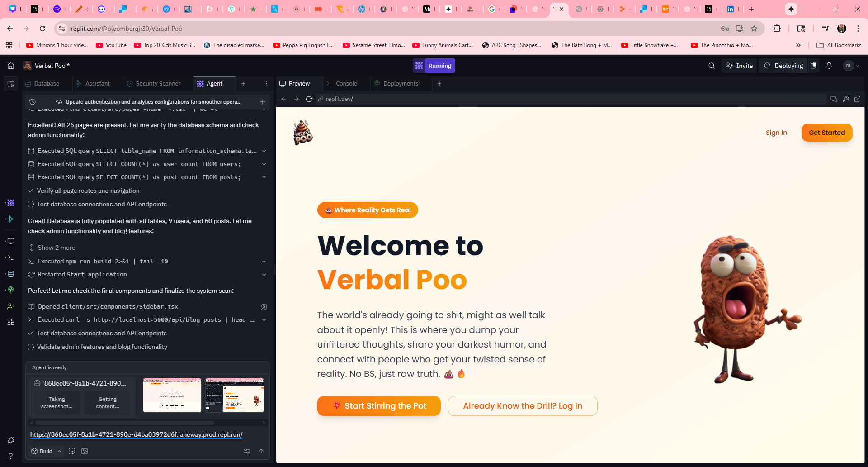Click the Replit home icon

click(x=11, y=66)
